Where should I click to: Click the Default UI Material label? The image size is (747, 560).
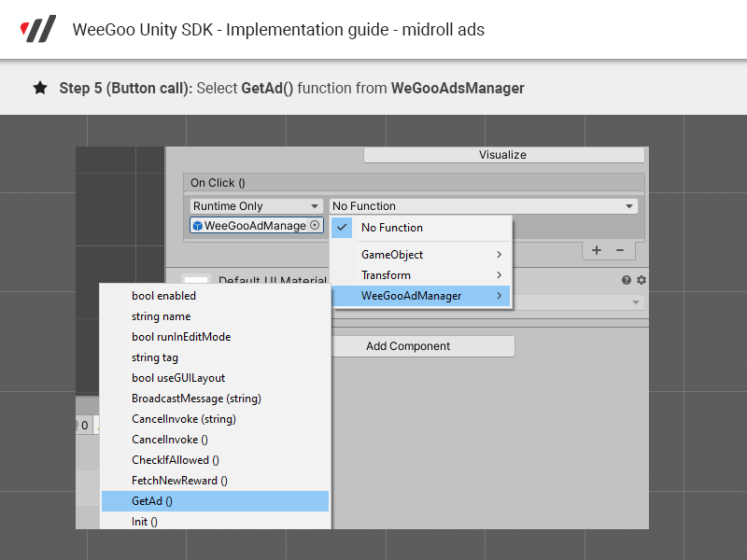tap(273, 279)
